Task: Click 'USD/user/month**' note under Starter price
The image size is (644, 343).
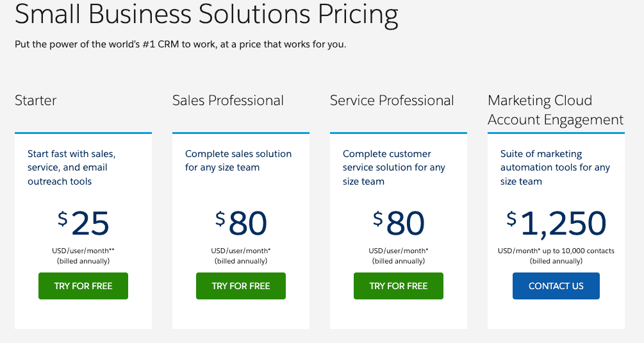Action: coord(83,251)
